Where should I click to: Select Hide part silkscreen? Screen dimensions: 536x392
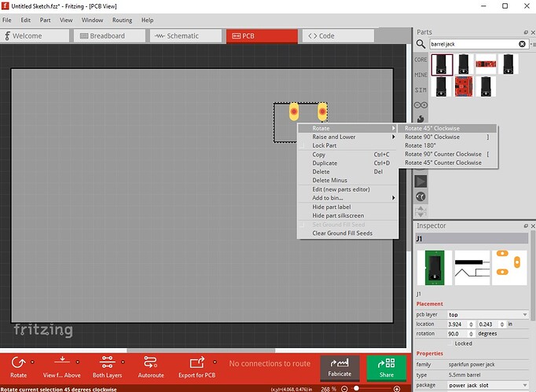[x=347, y=216]
